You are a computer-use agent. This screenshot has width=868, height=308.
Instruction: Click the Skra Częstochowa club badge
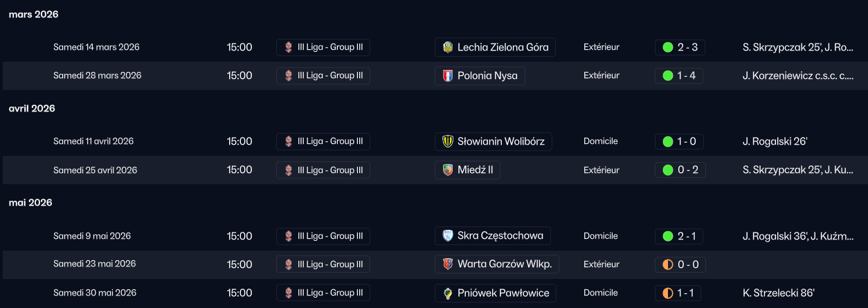[448, 236]
